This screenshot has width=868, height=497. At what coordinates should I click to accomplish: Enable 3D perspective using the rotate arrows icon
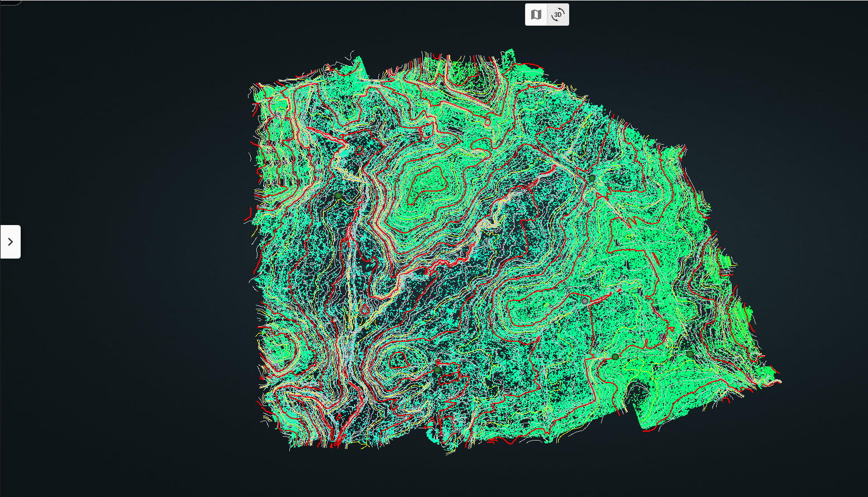[x=558, y=15]
